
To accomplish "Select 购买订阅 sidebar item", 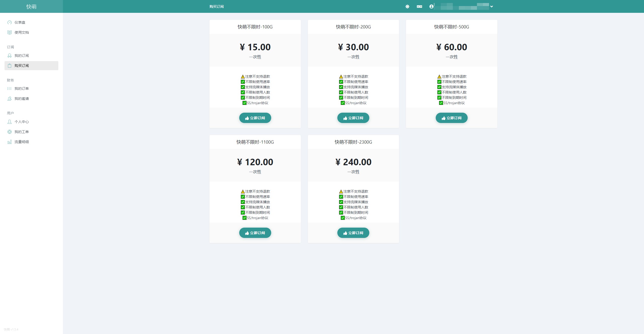I will tap(22, 66).
